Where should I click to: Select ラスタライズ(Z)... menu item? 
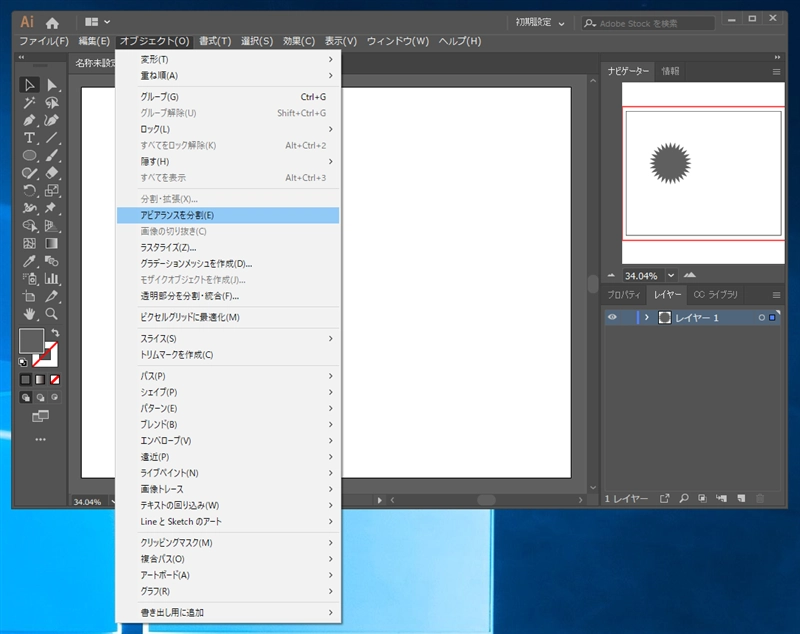pyautogui.click(x=228, y=247)
